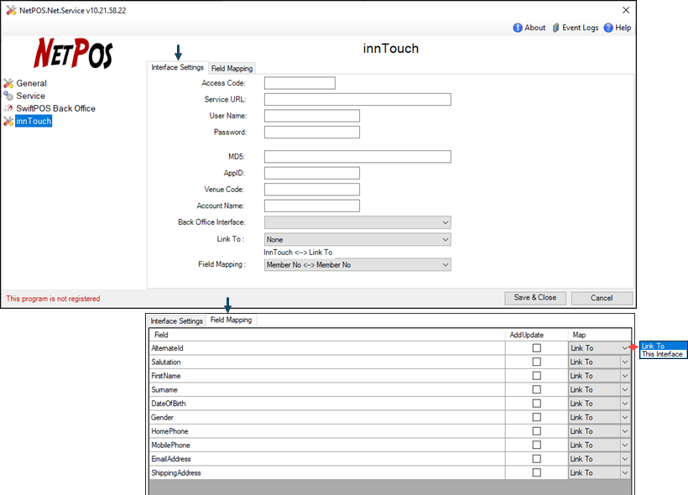Image resolution: width=688 pixels, height=495 pixels.
Task: Click the User Name field
Action: (312, 115)
